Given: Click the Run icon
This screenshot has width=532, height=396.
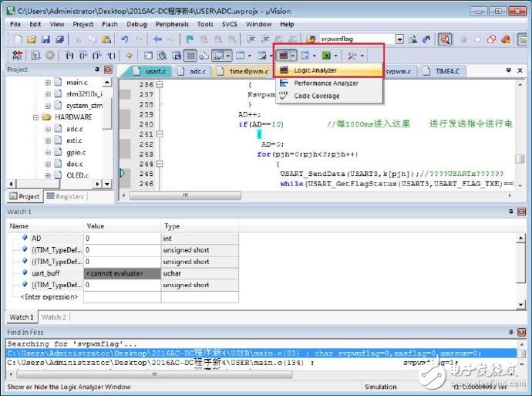Looking at the screenshot, I should pos(35,55).
